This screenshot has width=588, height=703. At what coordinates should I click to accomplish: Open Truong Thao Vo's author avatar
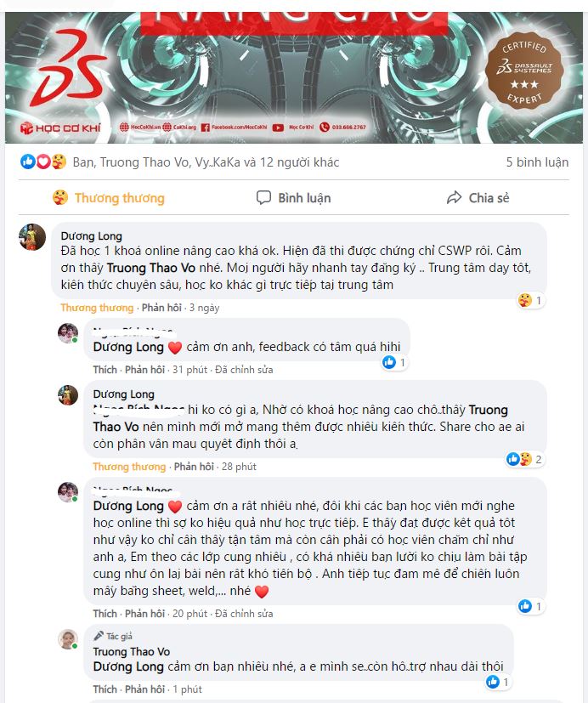68,639
